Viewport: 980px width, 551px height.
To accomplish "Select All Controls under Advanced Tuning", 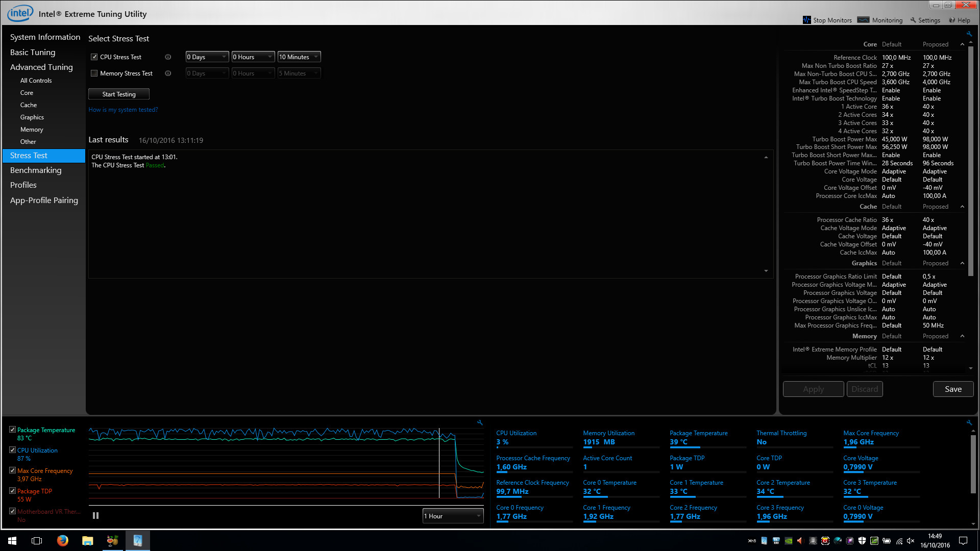I will (x=36, y=81).
